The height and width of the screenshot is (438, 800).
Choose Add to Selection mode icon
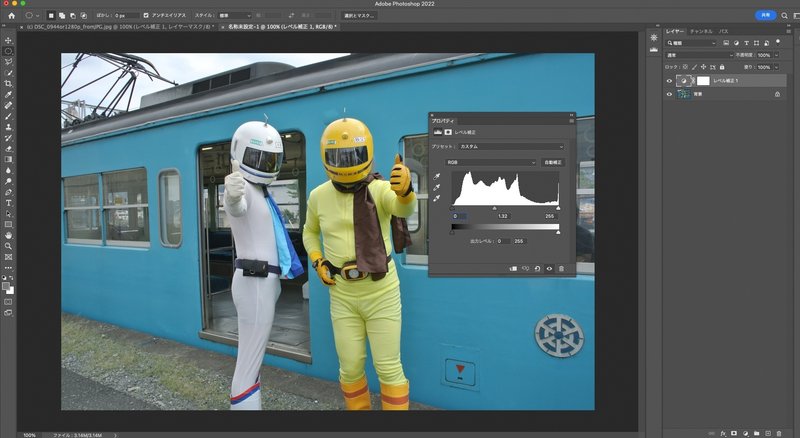pos(62,16)
